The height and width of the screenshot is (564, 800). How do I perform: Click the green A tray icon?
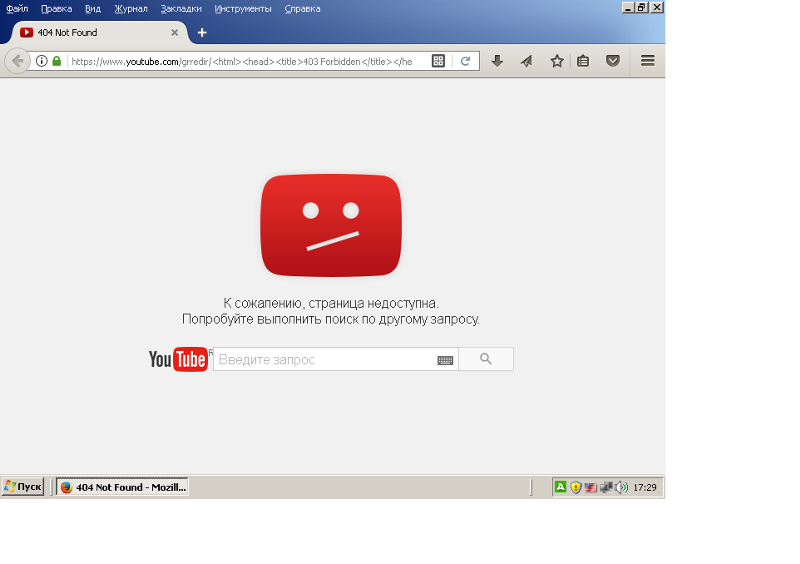560,487
